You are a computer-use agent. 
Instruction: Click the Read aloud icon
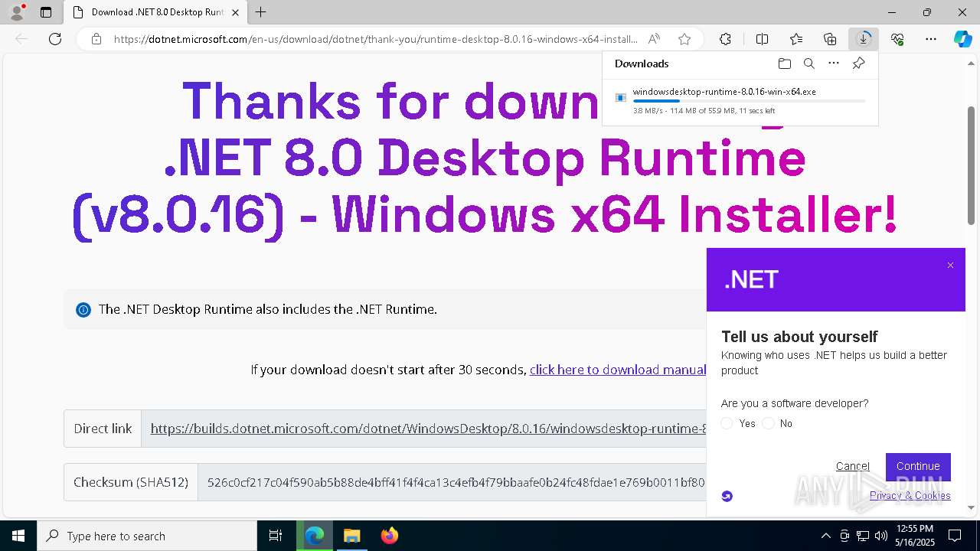point(654,39)
